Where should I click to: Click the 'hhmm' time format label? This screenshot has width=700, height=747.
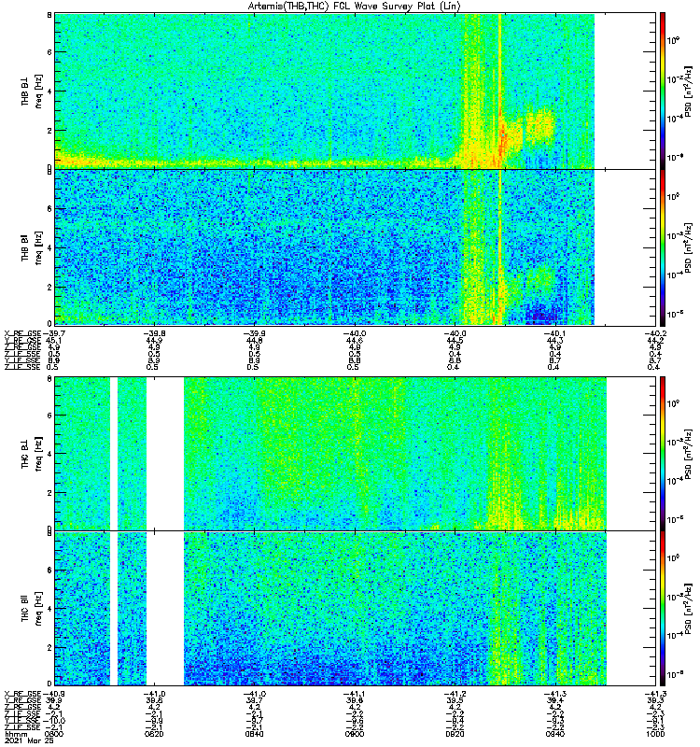coord(15,734)
